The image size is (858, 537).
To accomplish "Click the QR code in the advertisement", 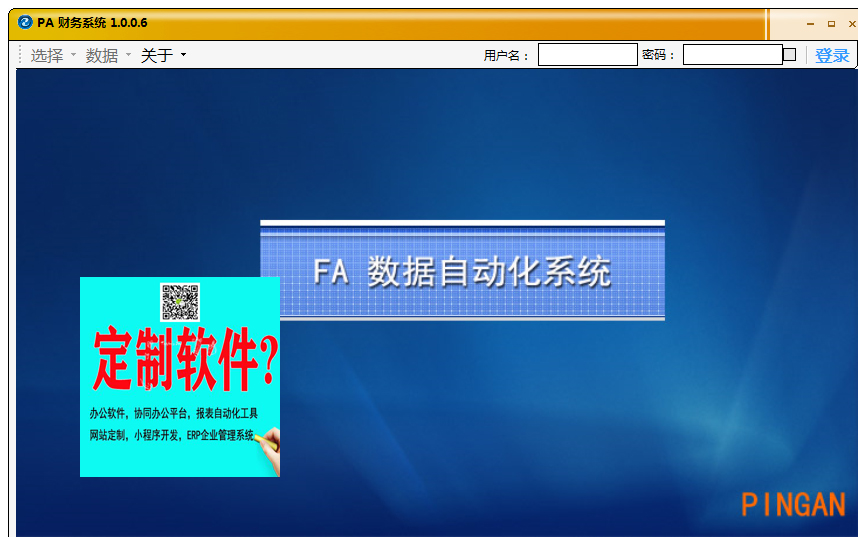I will (x=180, y=301).
